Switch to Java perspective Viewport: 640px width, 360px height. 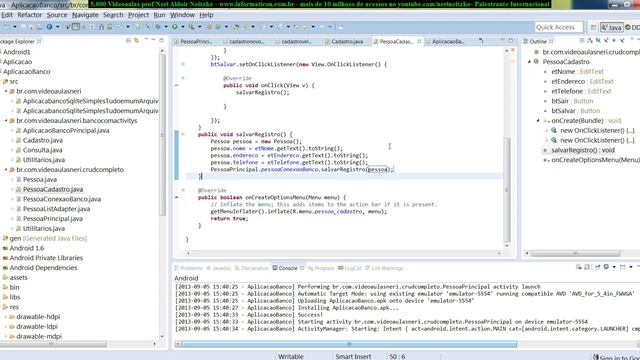click(611, 27)
